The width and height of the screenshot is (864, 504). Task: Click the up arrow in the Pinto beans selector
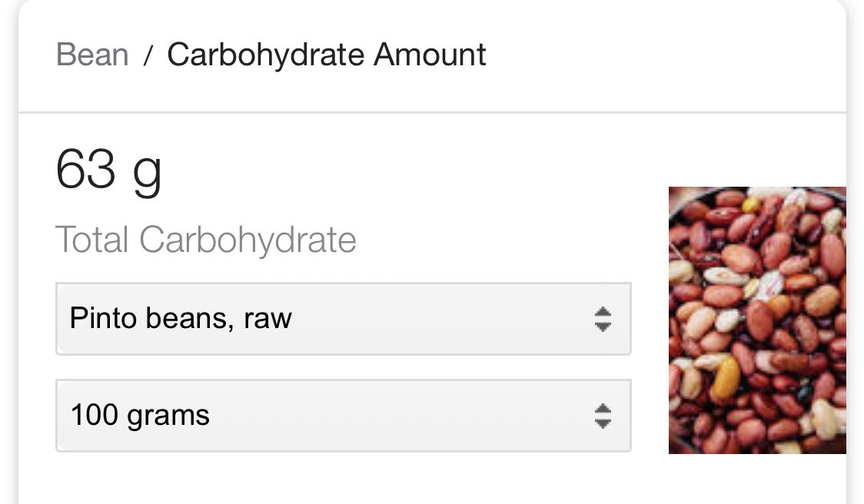click(x=603, y=312)
